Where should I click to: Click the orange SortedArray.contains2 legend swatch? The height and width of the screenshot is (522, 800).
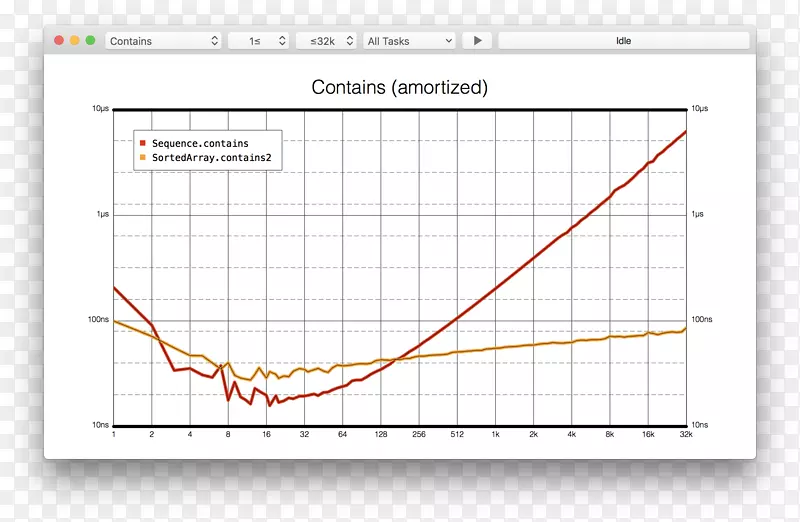(x=143, y=158)
